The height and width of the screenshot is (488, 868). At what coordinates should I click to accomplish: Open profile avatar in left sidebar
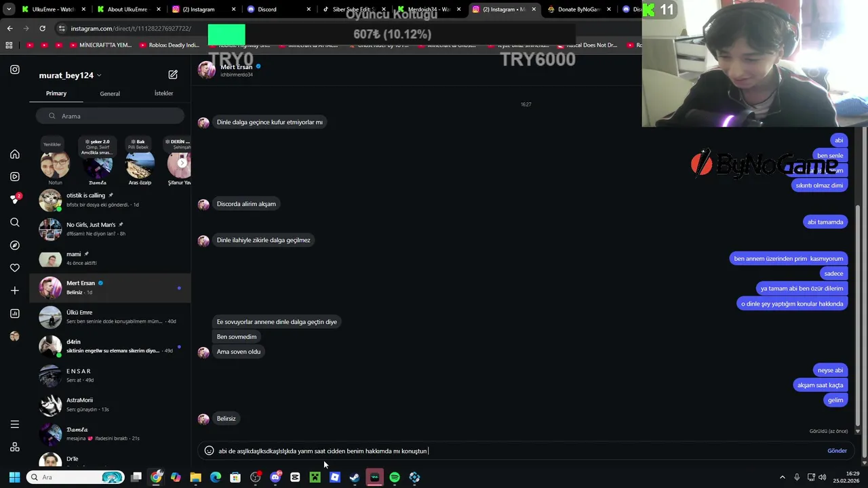click(x=15, y=336)
